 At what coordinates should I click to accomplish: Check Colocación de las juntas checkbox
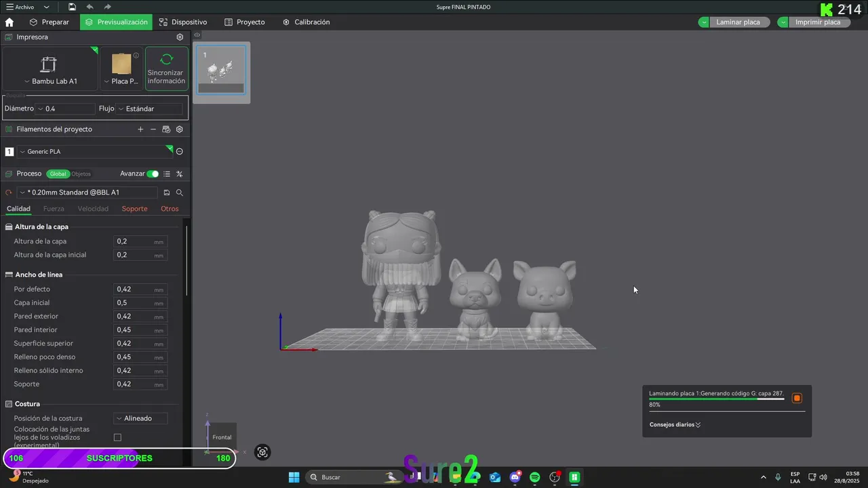[117, 438]
